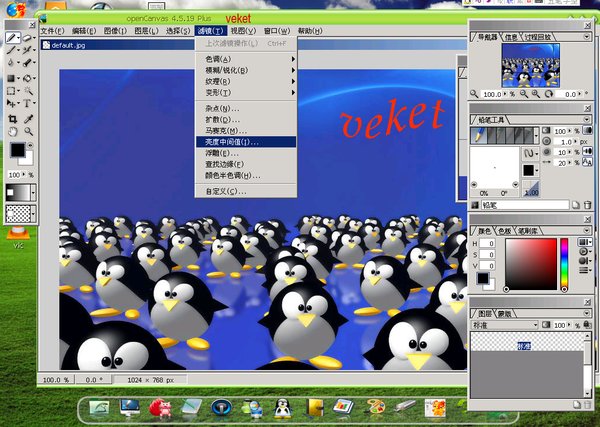Swap foreground and background colors in toolbox
Screen dimensions: 600x427
pos(30,145)
